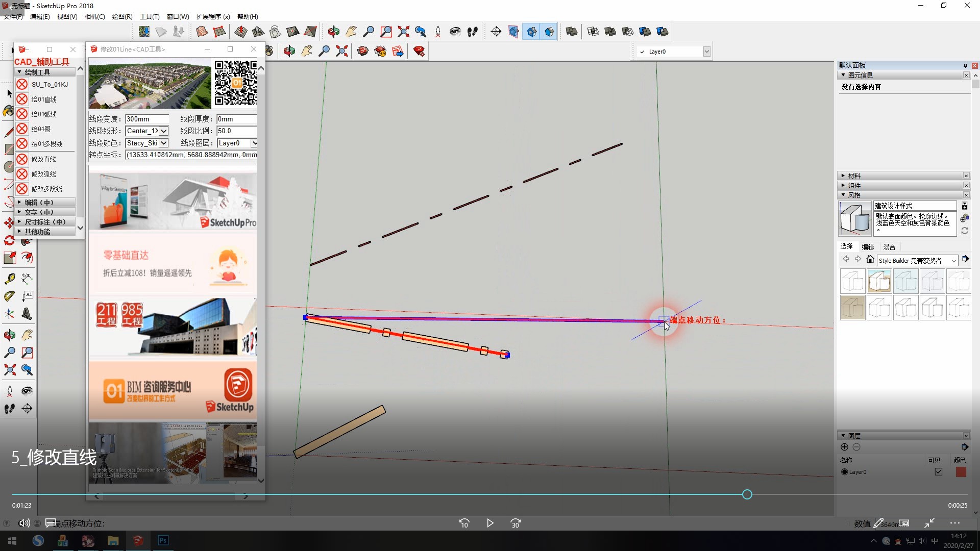Click the Previous view icon in top toolbar
This screenshot has height=551, width=980.
421,32
